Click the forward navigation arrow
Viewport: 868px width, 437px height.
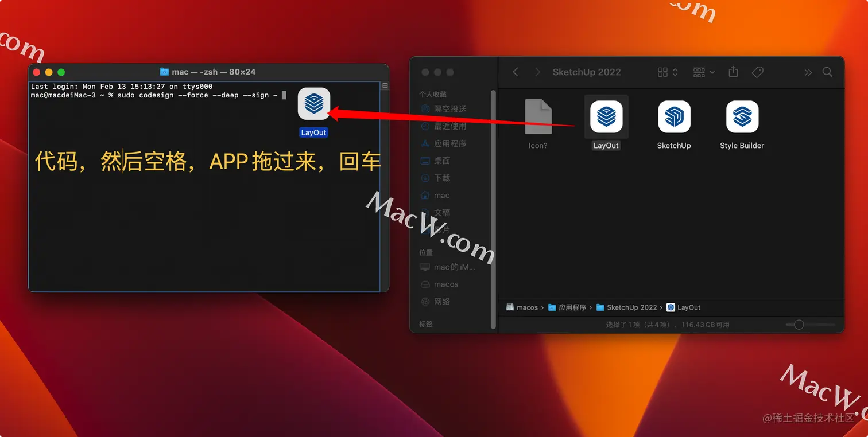(537, 72)
